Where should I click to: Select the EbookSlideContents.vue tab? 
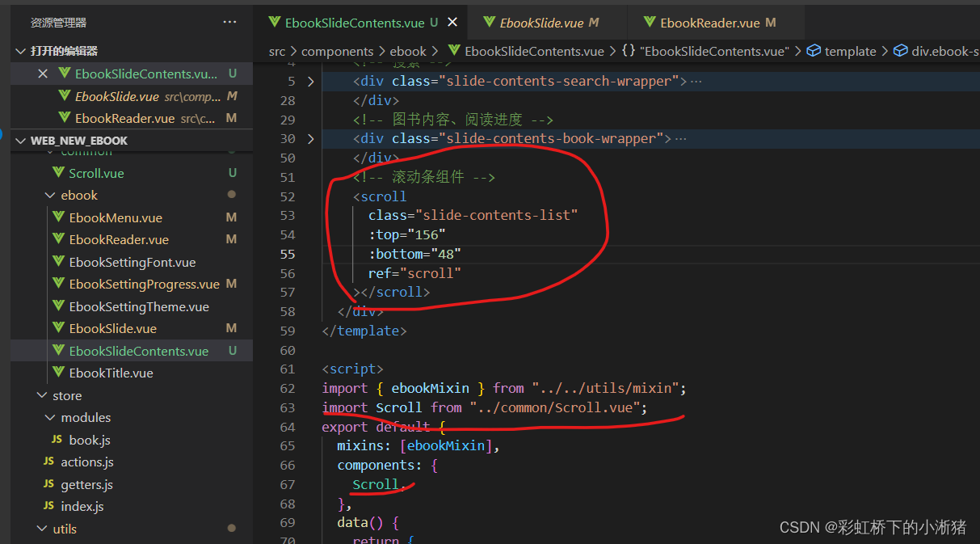click(x=361, y=23)
